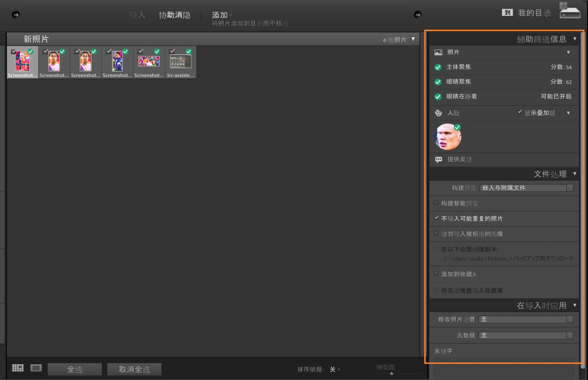Collapse the 照片 subsection triangle
Image resolution: width=588 pixels, height=380 pixels.
click(x=568, y=52)
